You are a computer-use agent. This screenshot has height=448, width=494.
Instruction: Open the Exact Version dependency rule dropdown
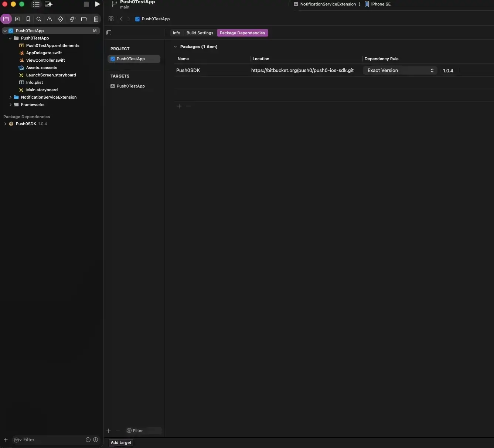tap(400, 70)
